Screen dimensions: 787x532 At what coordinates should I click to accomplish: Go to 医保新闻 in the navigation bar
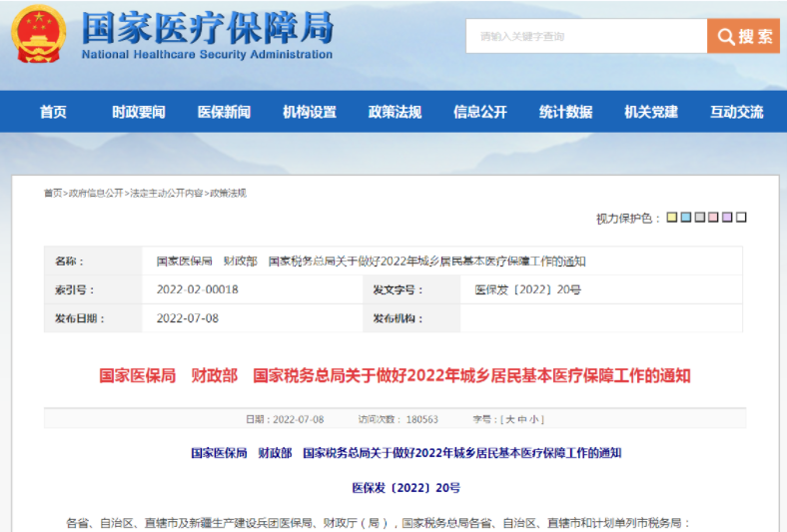point(224,112)
